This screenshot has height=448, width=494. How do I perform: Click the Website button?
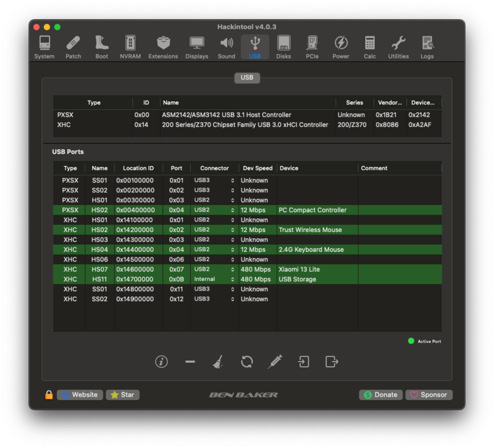80,395
